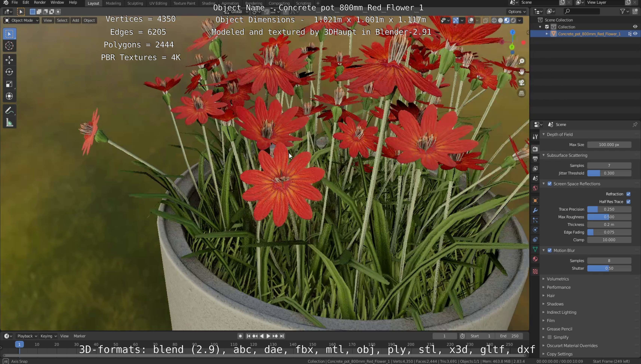Expand the Performance panel
641x364 pixels.
pyautogui.click(x=559, y=287)
